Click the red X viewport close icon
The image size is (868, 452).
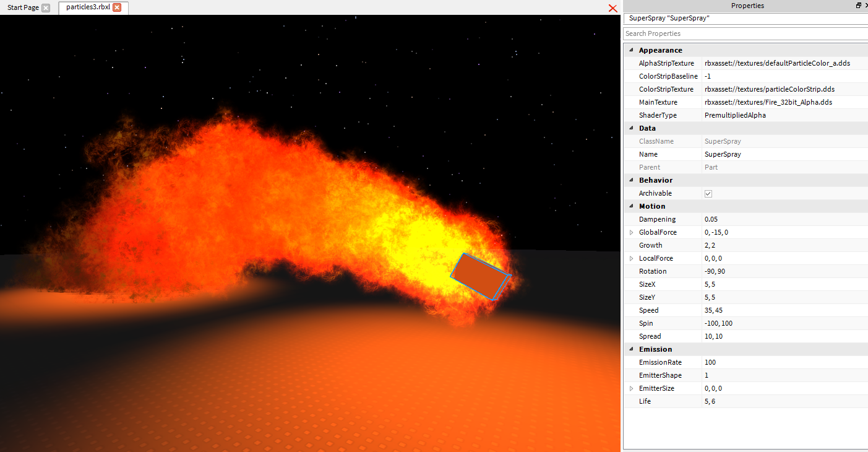click(612, 8)
